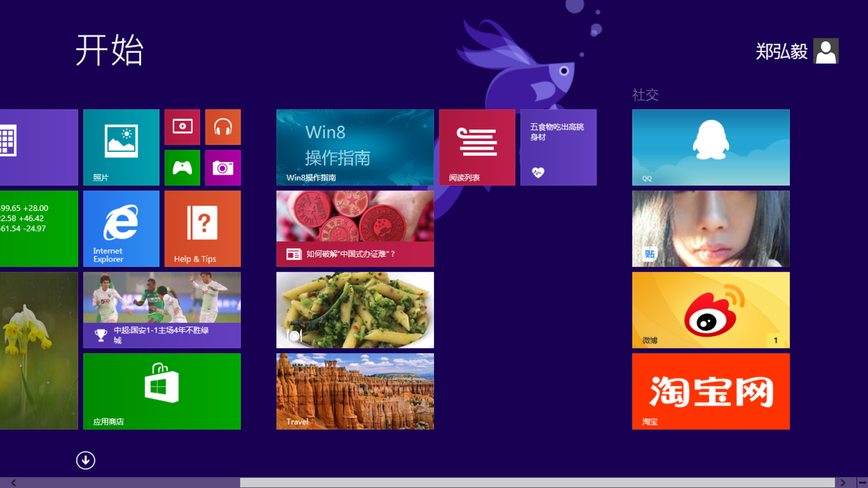Open the Photos tile labeled 照片
868x488 pixels.
(121, 147)
